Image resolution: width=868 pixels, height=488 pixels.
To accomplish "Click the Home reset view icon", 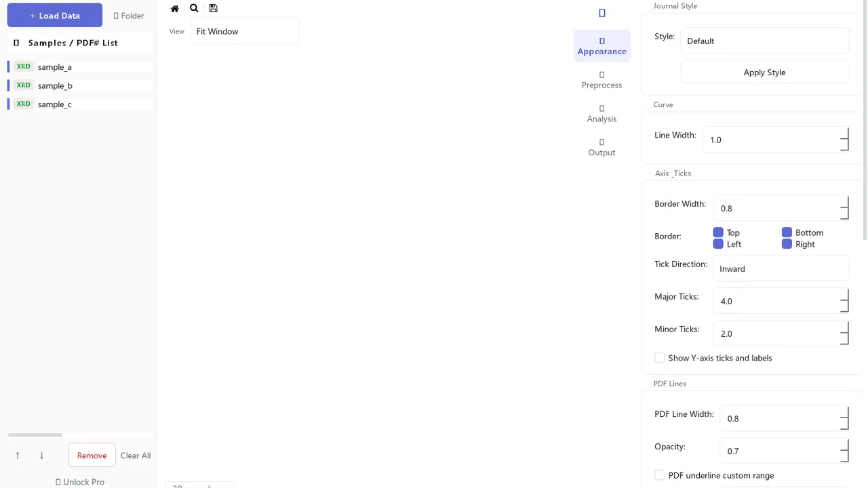I will pyautogui.click(x=175, y=8).
